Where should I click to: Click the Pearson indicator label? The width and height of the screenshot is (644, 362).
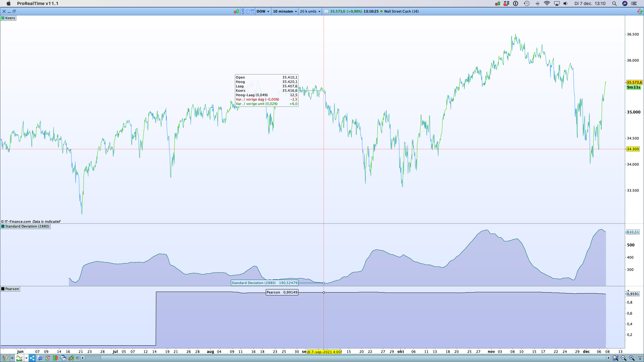click(x=12, y=289)
